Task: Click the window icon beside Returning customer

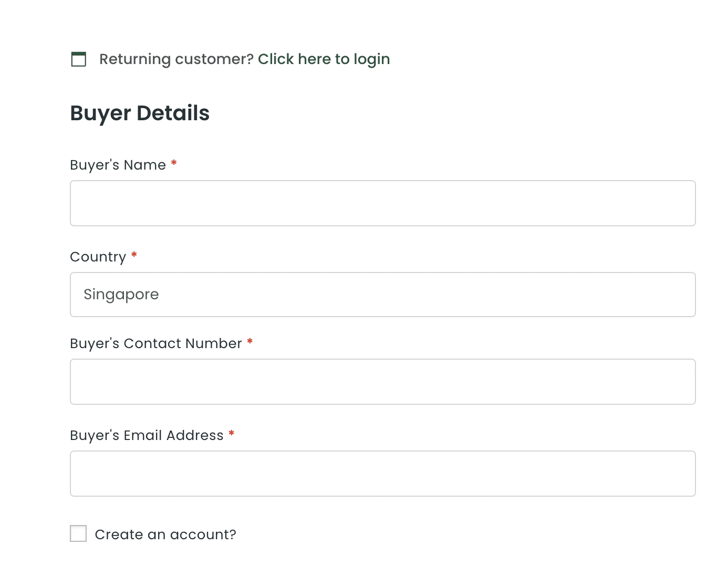Action: (79, 59)
